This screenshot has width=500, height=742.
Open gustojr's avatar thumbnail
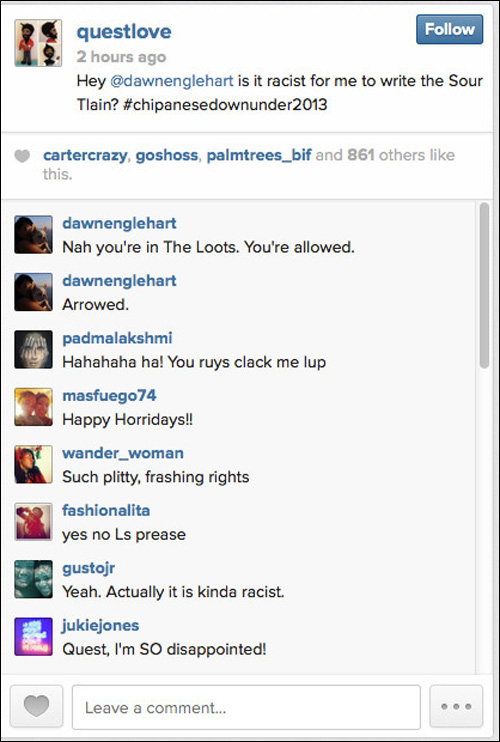tap(33, 579)
